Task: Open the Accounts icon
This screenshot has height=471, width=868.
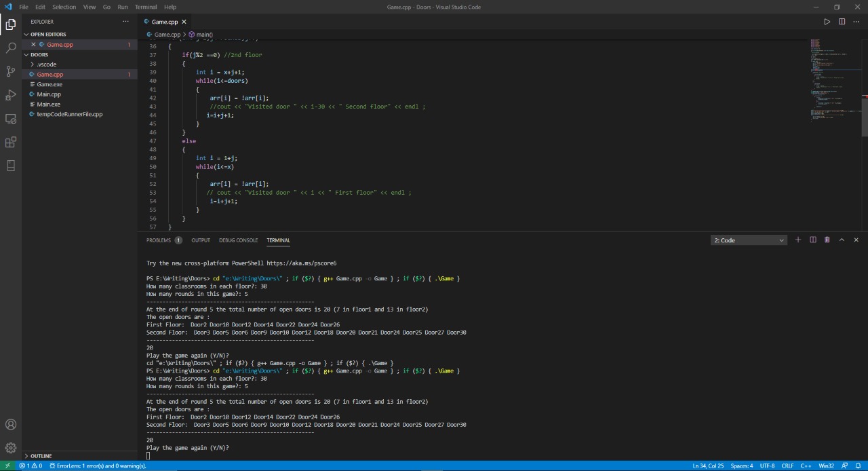Action: click(11, 424)
